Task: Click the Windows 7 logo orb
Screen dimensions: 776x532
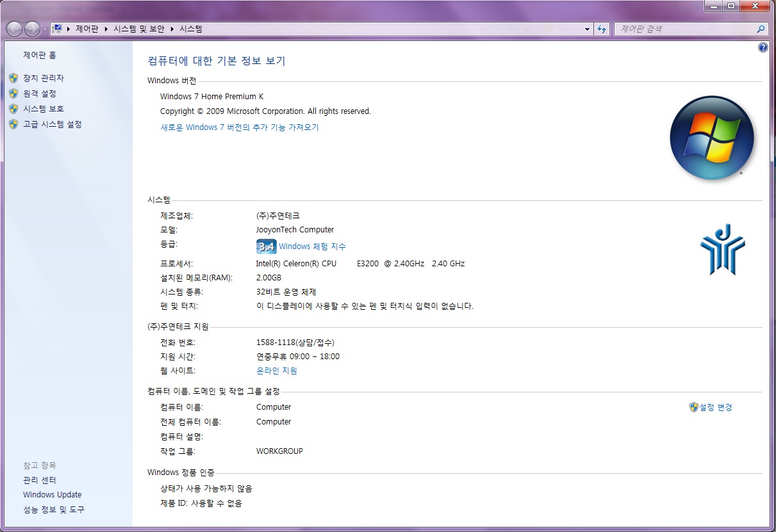Action: click(x=712, y=138)
